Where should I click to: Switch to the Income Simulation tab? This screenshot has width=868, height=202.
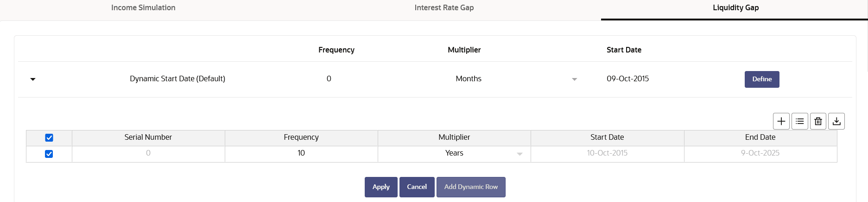pos(143,8)
